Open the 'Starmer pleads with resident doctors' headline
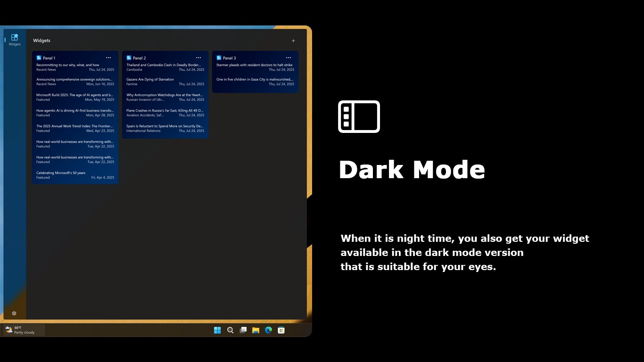 click(255, 65)
